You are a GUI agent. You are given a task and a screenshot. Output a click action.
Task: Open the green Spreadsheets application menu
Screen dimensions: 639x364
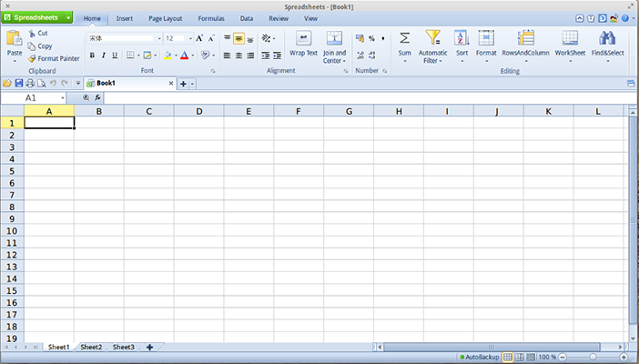36,18
